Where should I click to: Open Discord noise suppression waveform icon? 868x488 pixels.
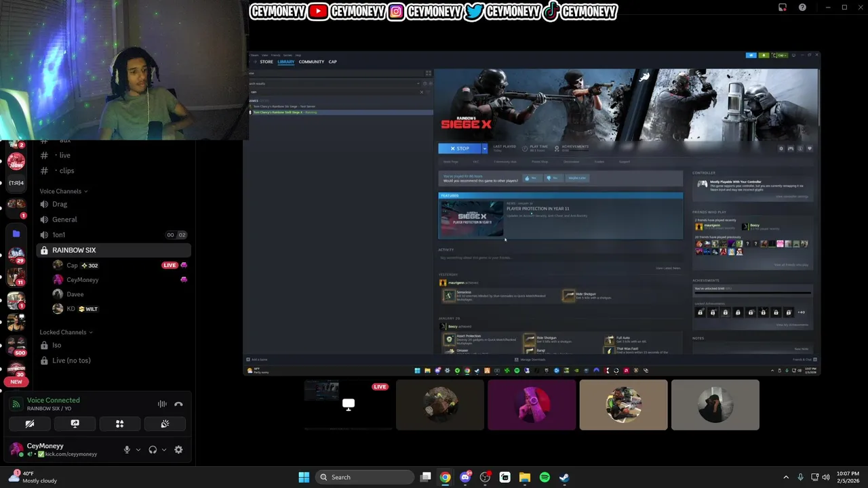(x=162, y=404)
